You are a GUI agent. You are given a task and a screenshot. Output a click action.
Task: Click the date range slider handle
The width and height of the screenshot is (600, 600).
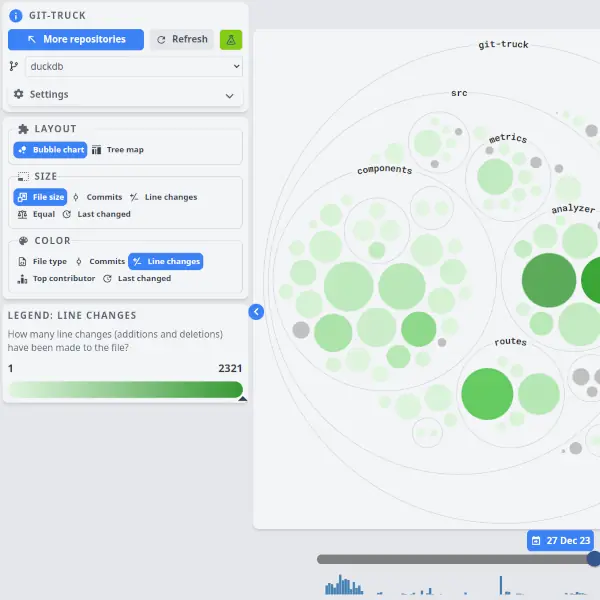[594, 559]
